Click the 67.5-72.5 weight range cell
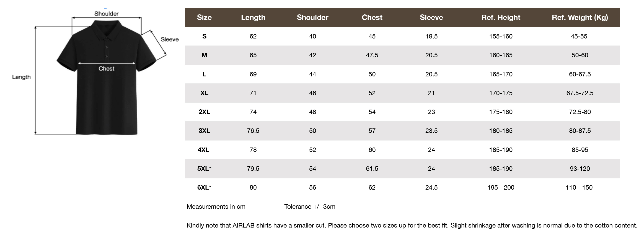644x235 pixels. [x=580, y=93]
